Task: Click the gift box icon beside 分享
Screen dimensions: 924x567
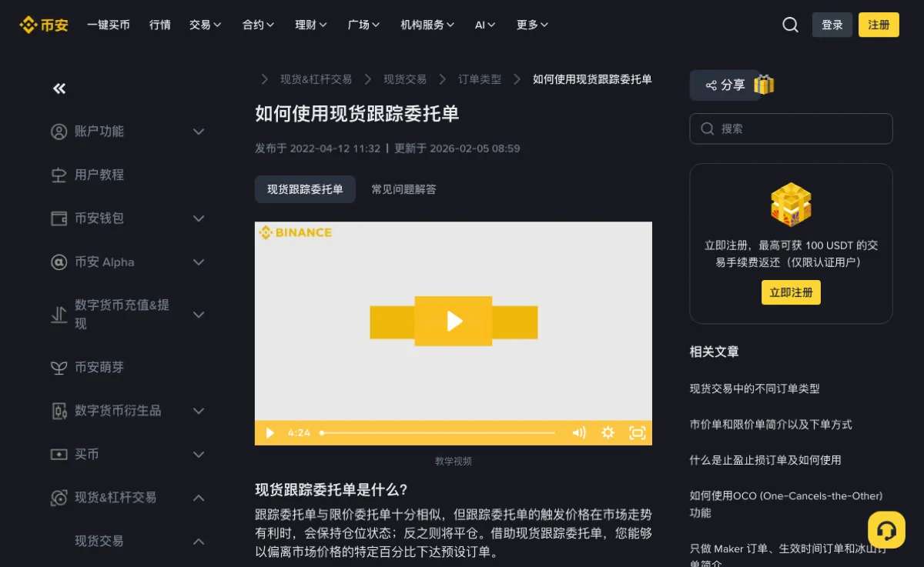Action: [764, 85]
